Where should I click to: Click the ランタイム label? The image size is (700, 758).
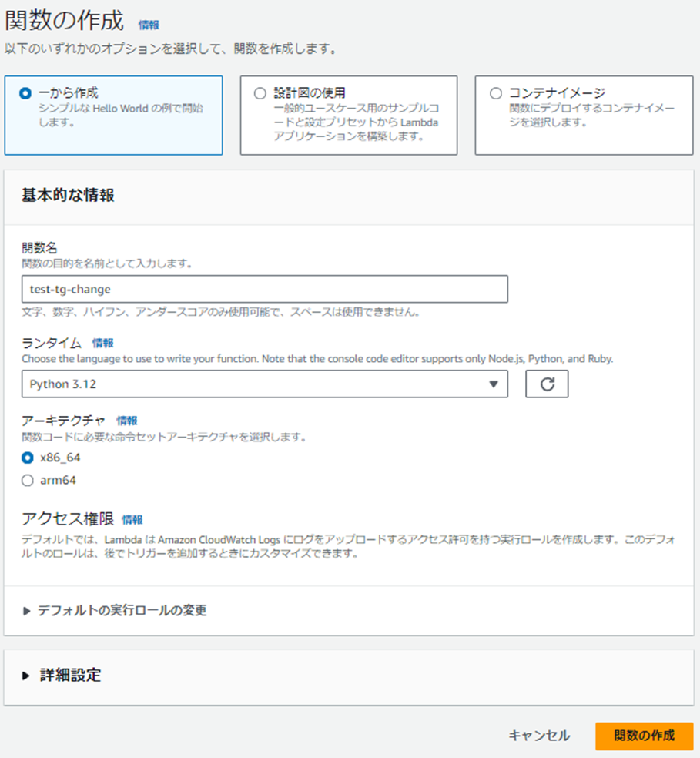pyautogui.click(x=52, y=344)
